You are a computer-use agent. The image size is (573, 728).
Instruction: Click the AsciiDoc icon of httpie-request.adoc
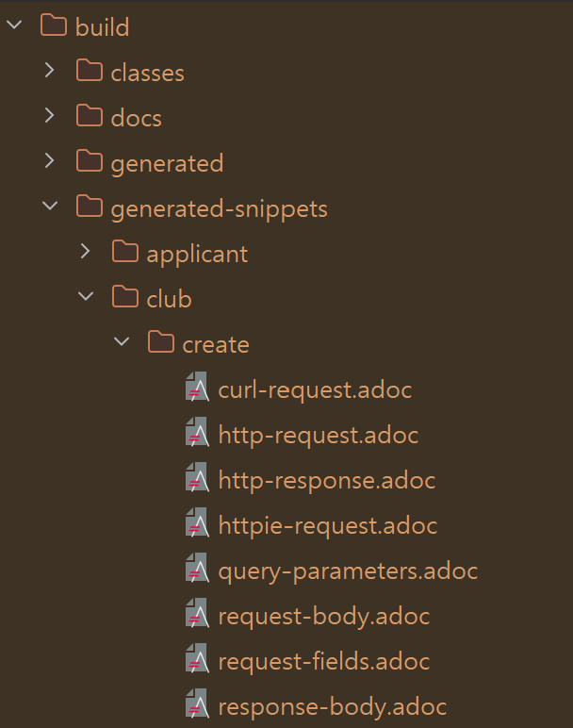point(197,522)
